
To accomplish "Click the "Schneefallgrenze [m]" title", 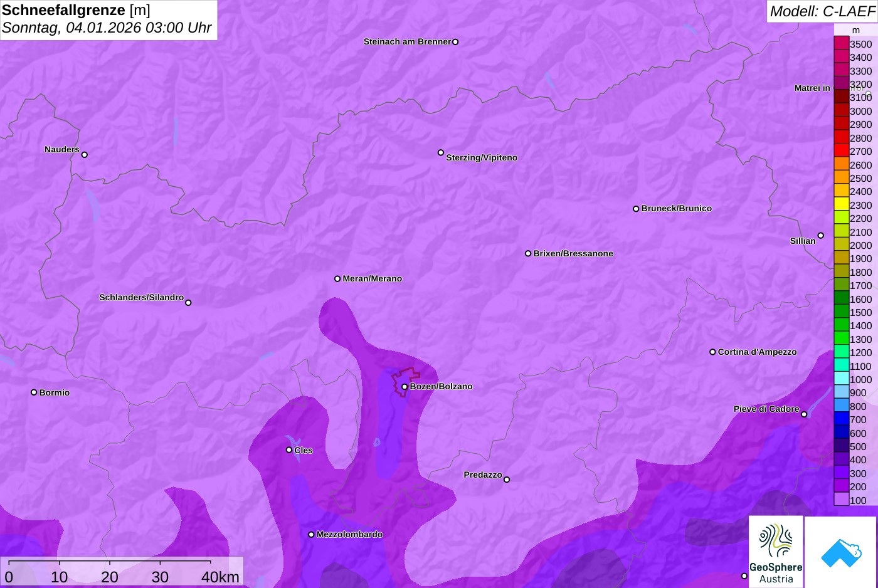I will [76, 10].
